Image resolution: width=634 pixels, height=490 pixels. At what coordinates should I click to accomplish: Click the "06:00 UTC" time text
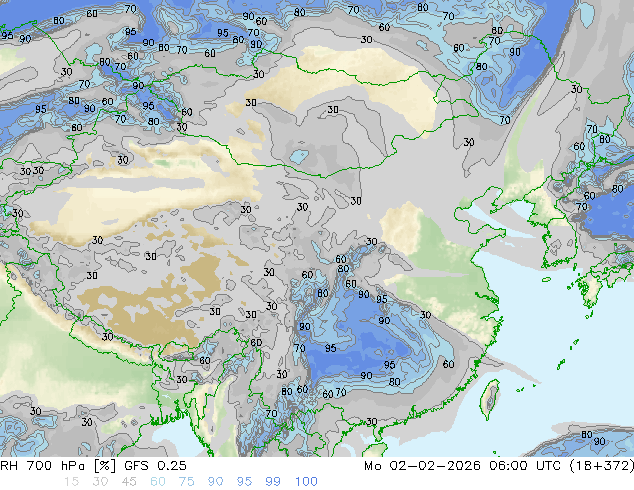pos(525,466)
